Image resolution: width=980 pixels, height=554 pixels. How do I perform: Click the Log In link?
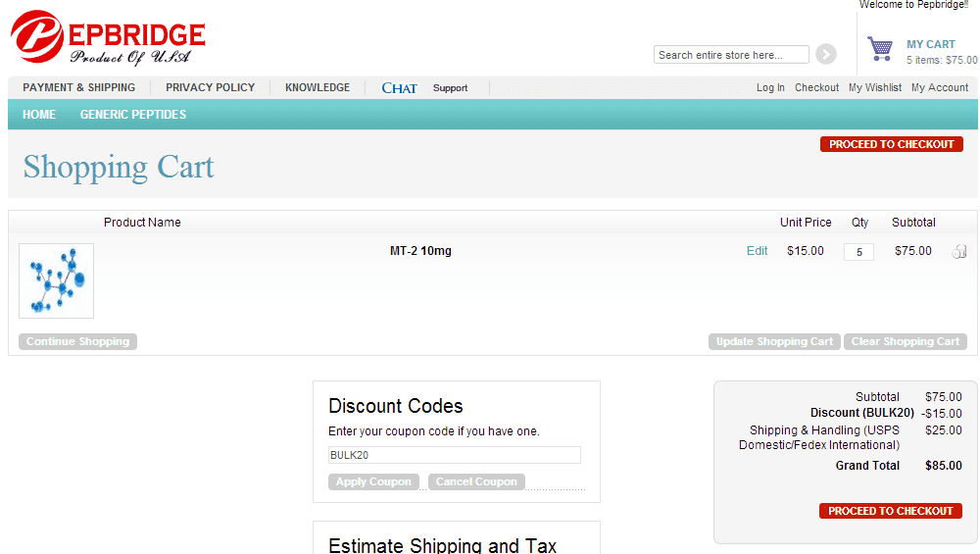(770, 88)
